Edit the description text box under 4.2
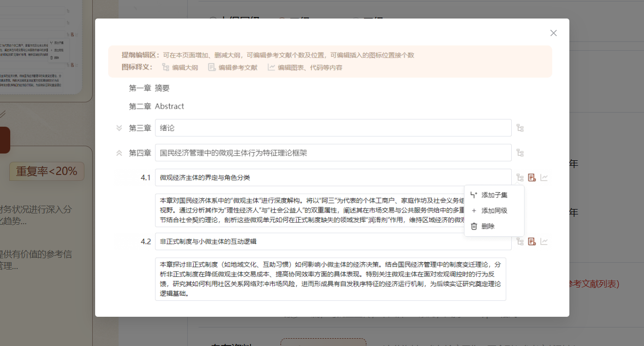Screen dimensions: 644x346 click(330, 279)
